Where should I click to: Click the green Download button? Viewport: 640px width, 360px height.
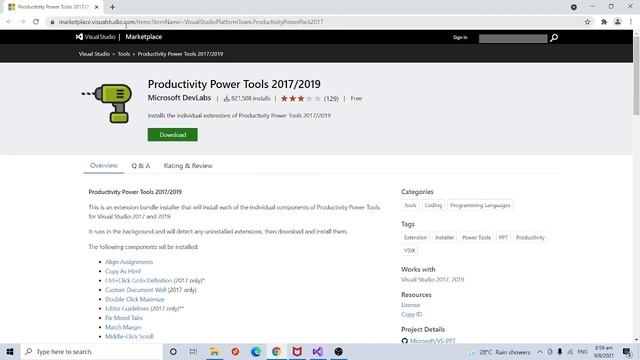173,135
